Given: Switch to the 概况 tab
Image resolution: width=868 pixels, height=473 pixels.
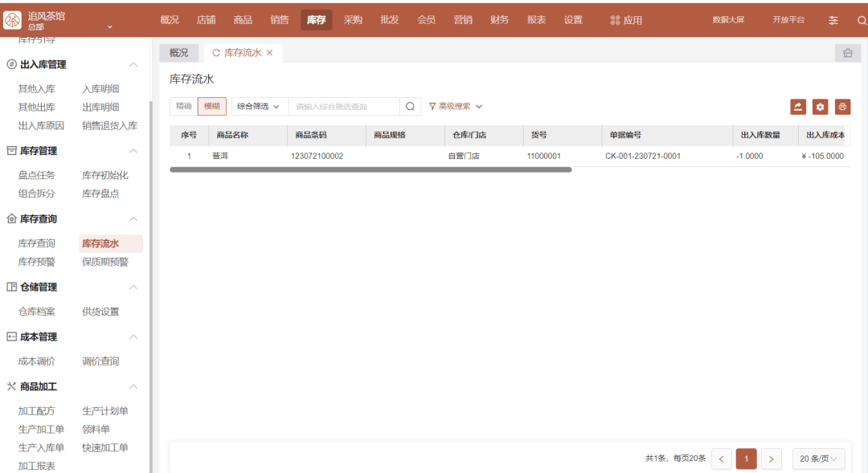Looking at the screenshot, I should coord(178,53).
